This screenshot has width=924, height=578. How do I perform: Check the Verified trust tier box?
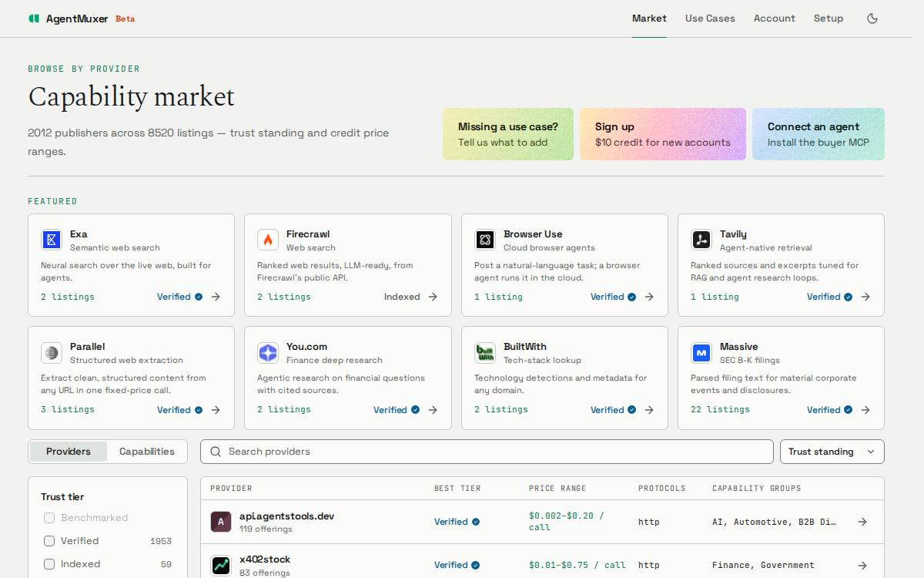pyautogui.click(x=49, y=541)
